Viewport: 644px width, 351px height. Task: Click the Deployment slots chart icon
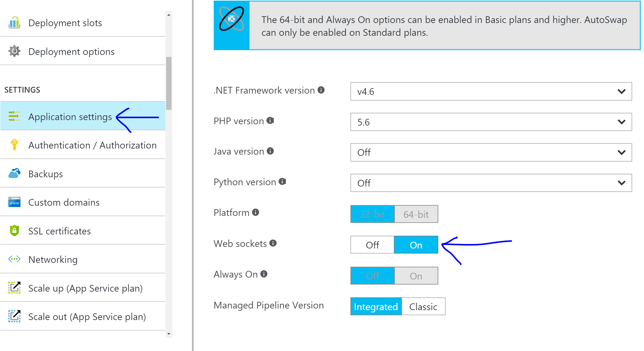(14, 22)
